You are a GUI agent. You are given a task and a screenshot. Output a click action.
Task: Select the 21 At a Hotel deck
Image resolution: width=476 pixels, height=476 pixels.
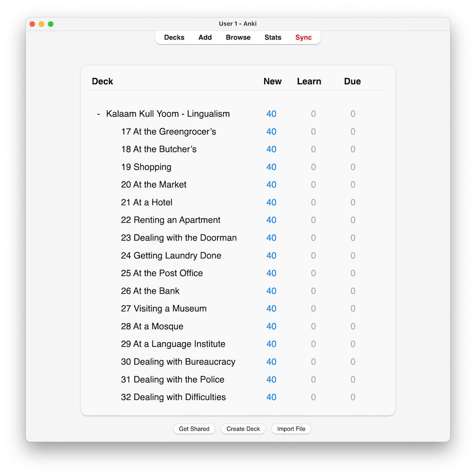(147, 202)
